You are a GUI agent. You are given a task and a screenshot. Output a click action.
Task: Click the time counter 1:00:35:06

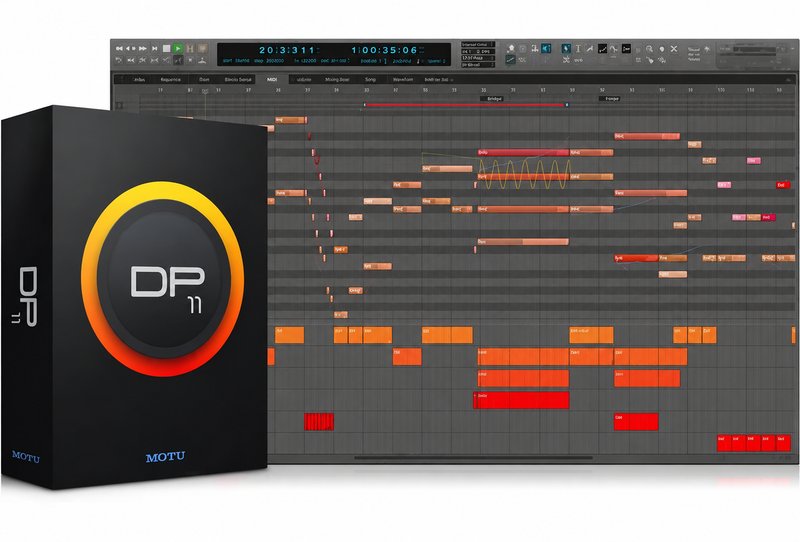click(384, 50)
